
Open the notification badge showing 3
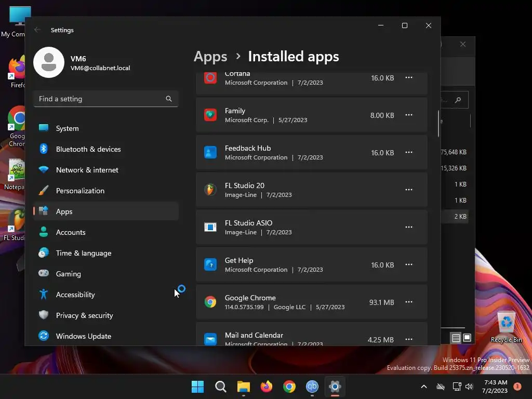click(x=517, y=387)
